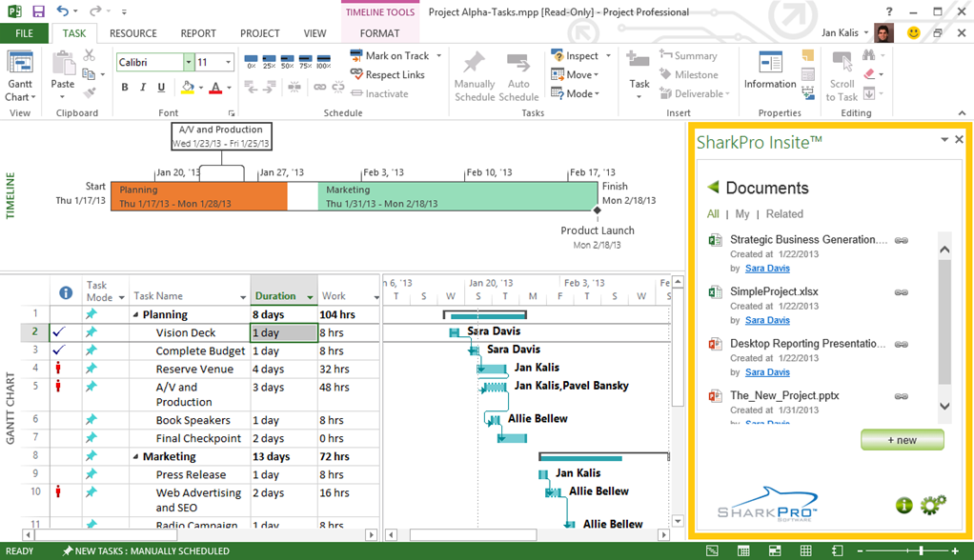
Task: Click the Respect Links icon
Action: [355, 75]
